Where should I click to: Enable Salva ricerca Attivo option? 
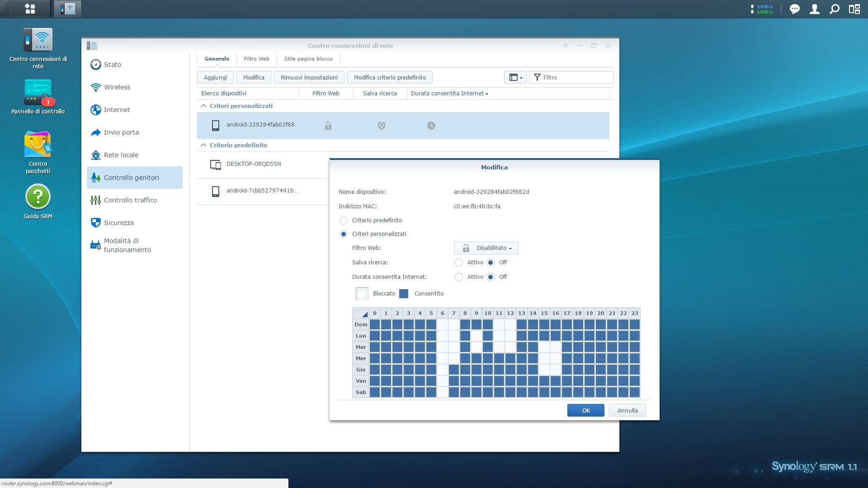click(x=459, y=263)
